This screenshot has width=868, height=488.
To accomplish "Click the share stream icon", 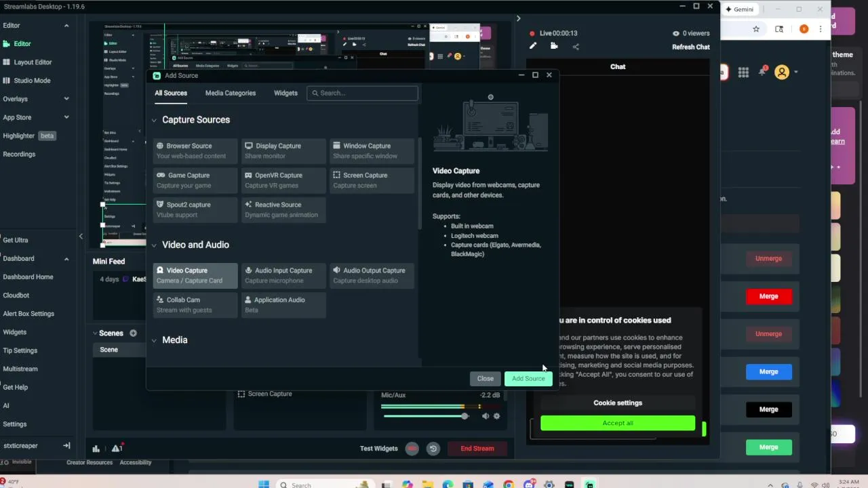I will (576, 47).
